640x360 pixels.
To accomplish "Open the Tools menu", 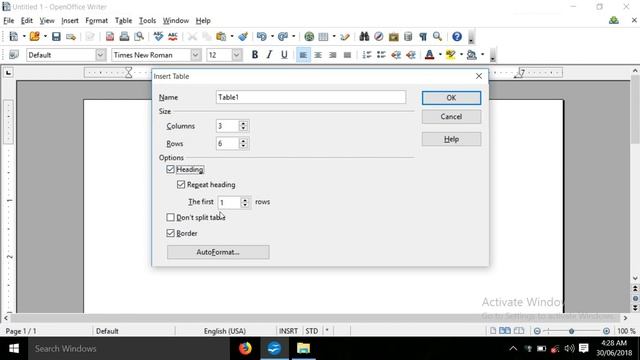I will pos(147,20).
